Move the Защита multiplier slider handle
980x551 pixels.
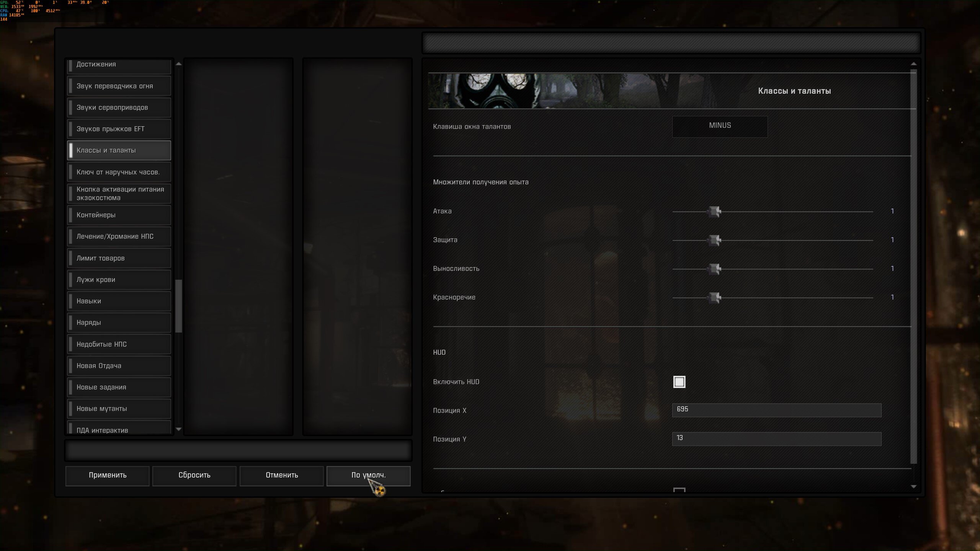[x=714, y=240]
